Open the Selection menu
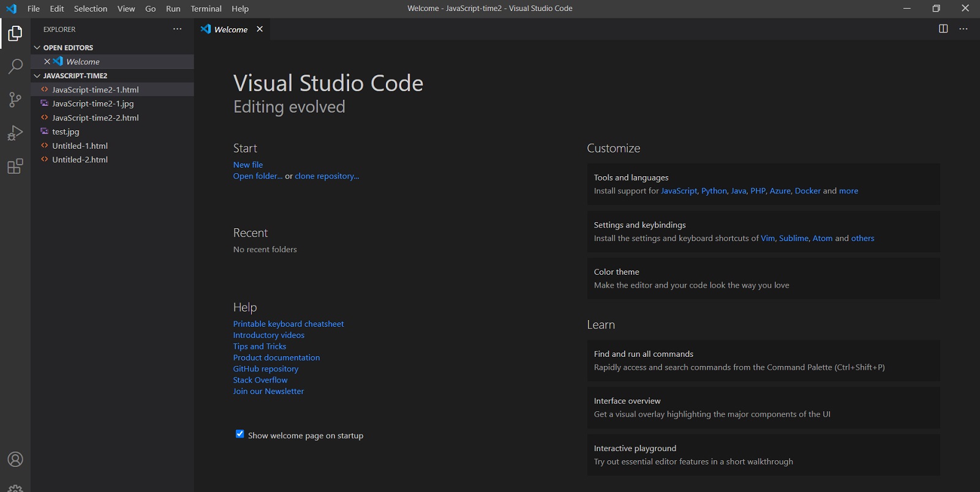Viewport: 980px width, 492px height. pyautogui.click(x=91, y=9)
